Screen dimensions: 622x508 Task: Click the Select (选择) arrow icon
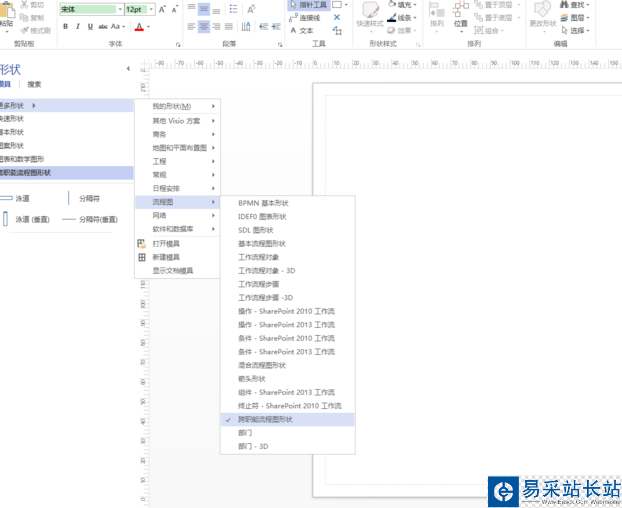click(x=564, y=31)
